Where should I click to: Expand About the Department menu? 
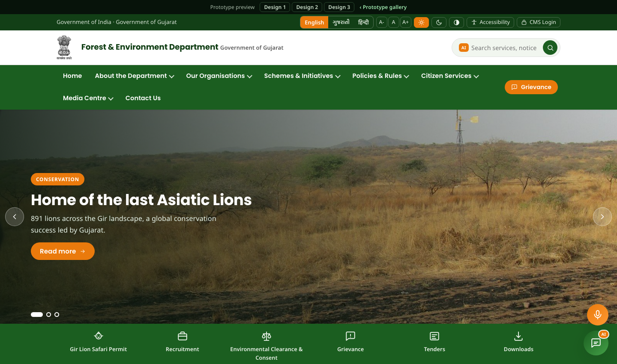point(135,76)
